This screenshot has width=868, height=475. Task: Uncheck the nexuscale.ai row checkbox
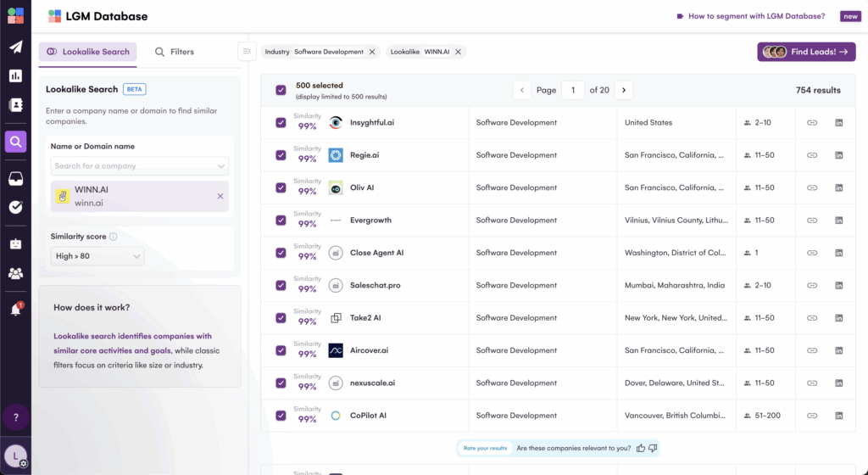281,383
